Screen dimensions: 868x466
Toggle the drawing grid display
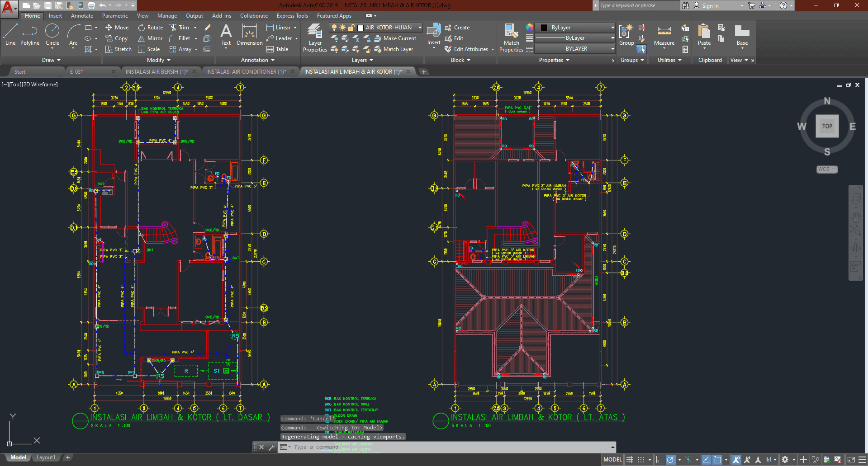click(630, 460)
